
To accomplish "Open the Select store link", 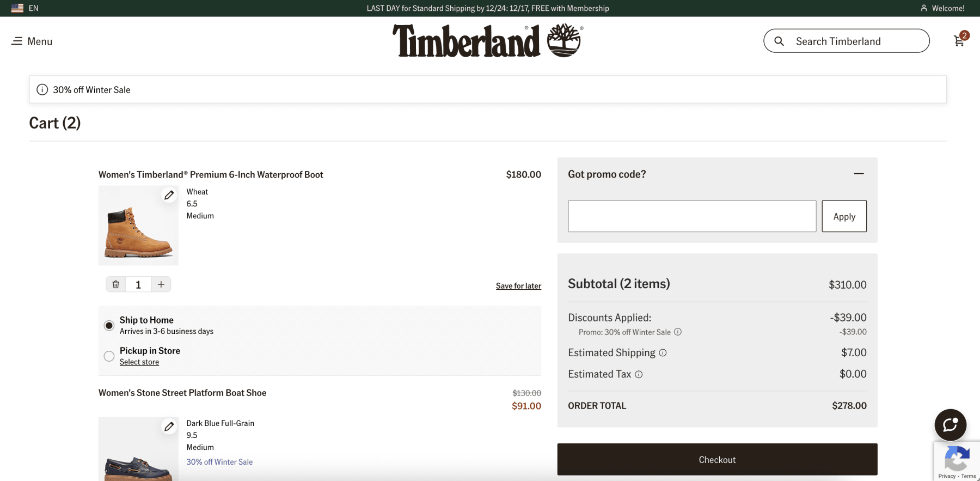I will [x=139, y=362].
